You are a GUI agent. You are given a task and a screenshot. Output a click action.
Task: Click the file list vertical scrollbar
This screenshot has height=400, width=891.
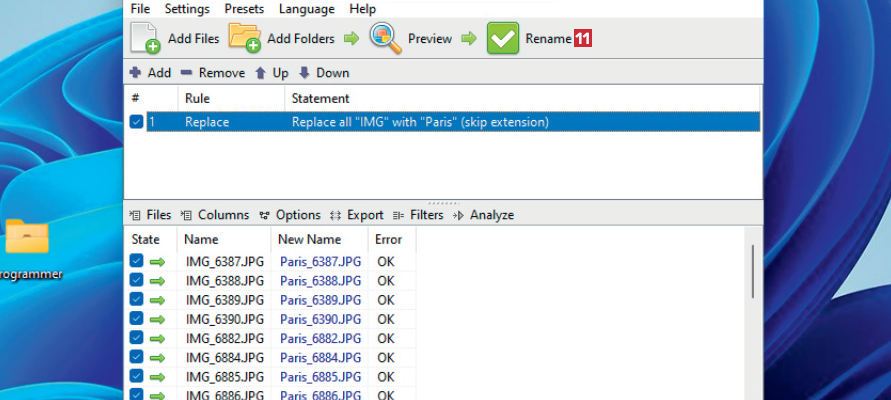click(x=753, y=270)
